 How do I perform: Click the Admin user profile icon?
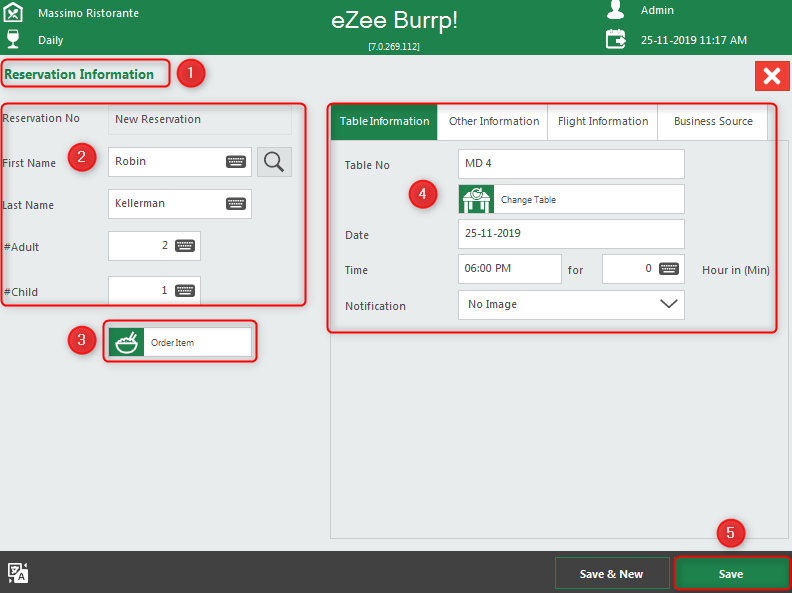[x=615, y=10]
